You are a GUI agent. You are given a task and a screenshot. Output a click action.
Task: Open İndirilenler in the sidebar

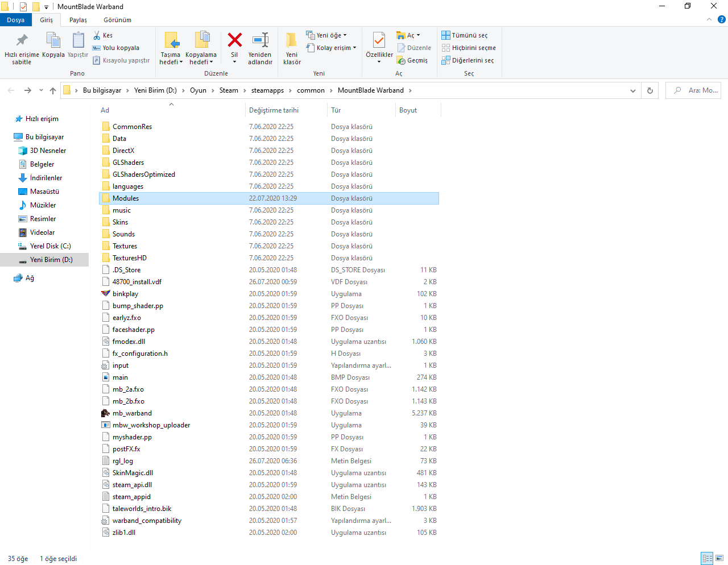click(45, 178)
